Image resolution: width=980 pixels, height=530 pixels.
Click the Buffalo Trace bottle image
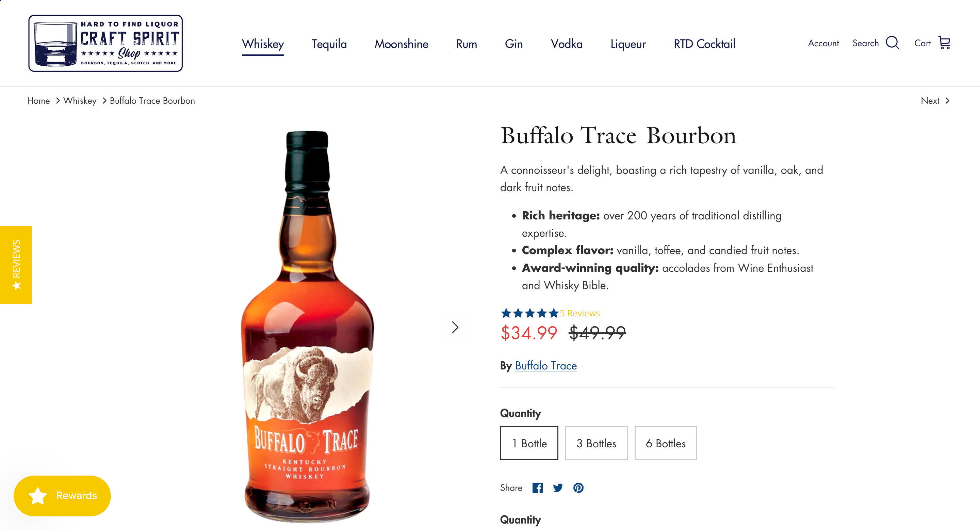coord(307,327)
